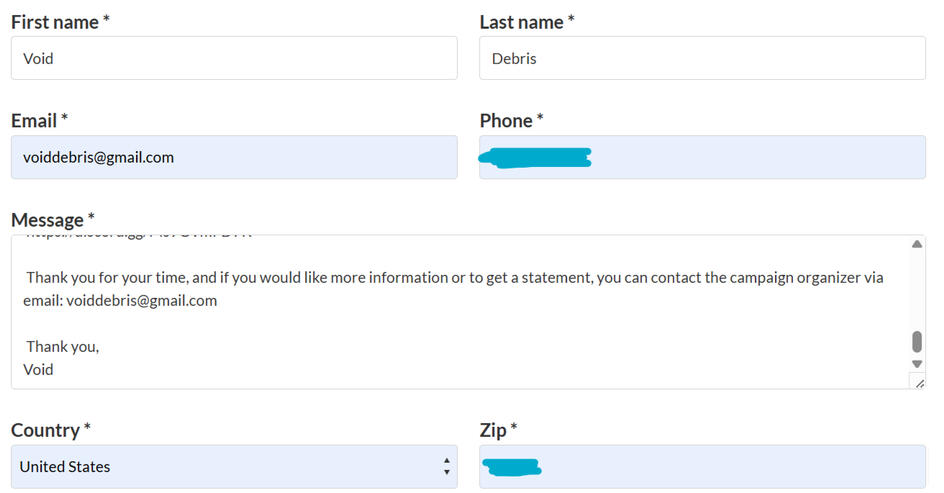The width and height of the screenshot is (944, 493).
Task: Click the Email field with voiddebris@gmail.com
Action: point(233,157)
